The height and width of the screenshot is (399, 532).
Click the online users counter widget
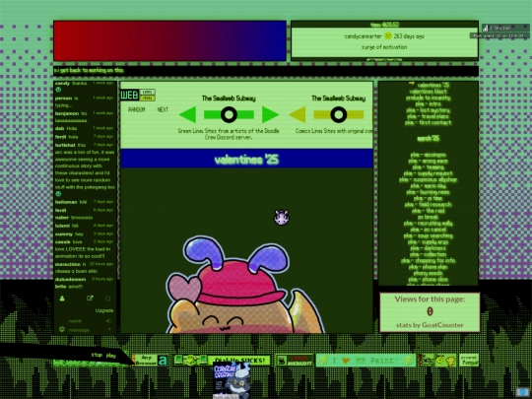[x=505, y=28]
